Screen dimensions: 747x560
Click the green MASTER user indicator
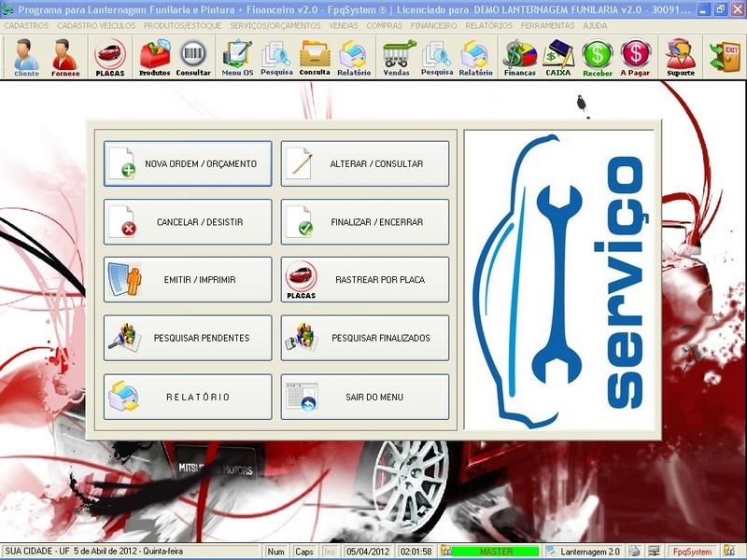pyautogui.click(x=496, y=552)
